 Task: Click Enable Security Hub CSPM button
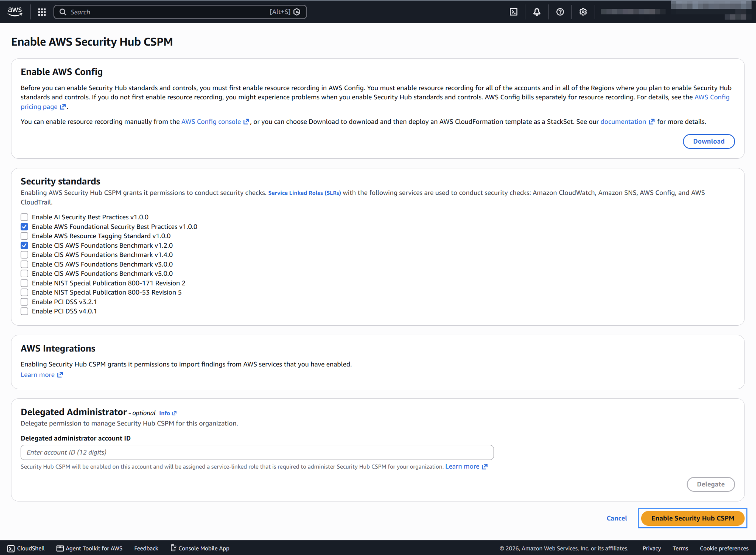(x=693, y=518)
